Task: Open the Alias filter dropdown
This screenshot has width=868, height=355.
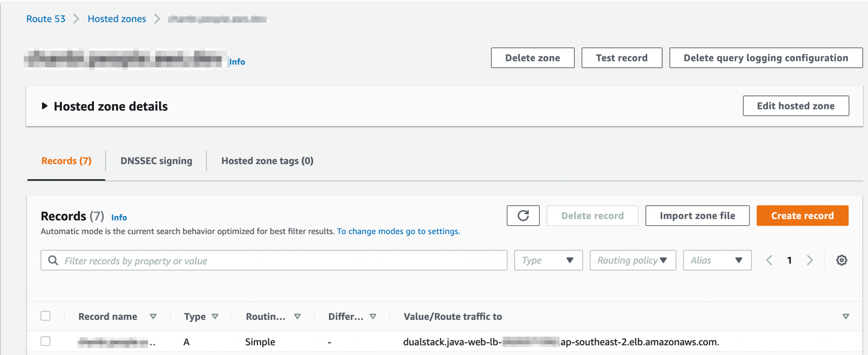Action: pyautogui.click(x=717, y=260)
